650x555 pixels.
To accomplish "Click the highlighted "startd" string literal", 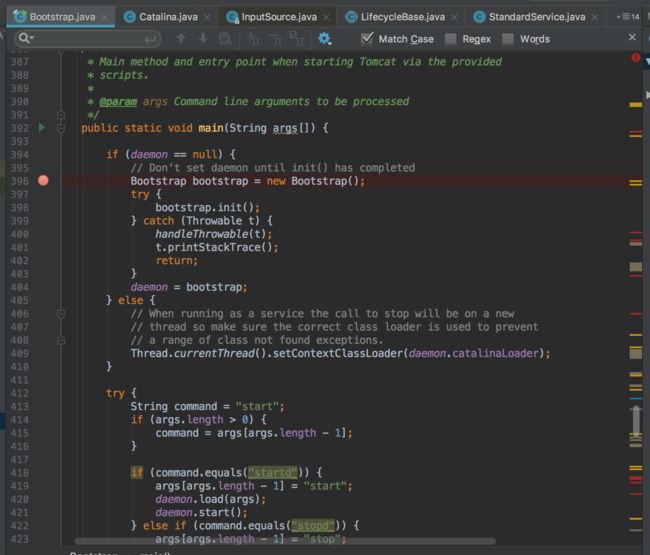I will point(273,473).
